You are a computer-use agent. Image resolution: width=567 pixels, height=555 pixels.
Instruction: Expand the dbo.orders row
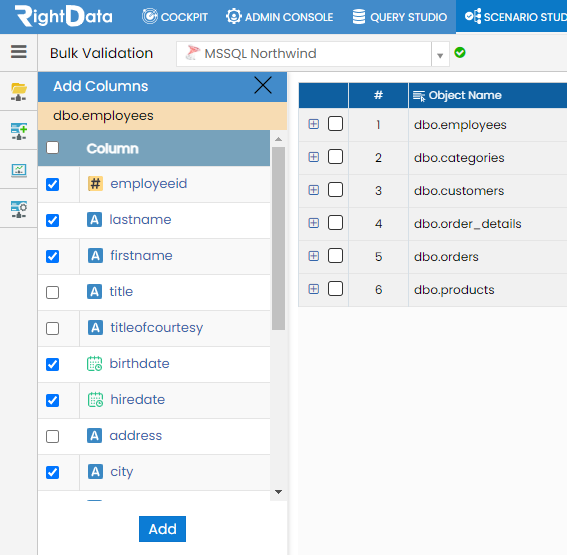point(314,256)
